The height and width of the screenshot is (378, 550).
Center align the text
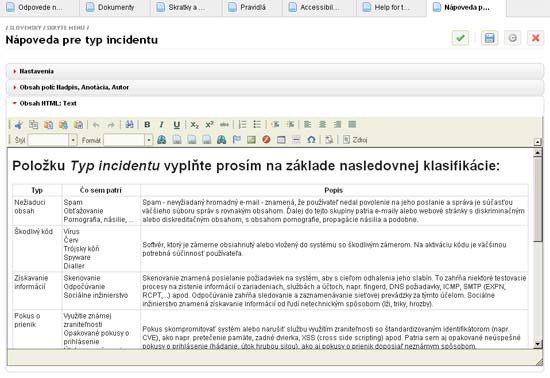pos(323,124)
